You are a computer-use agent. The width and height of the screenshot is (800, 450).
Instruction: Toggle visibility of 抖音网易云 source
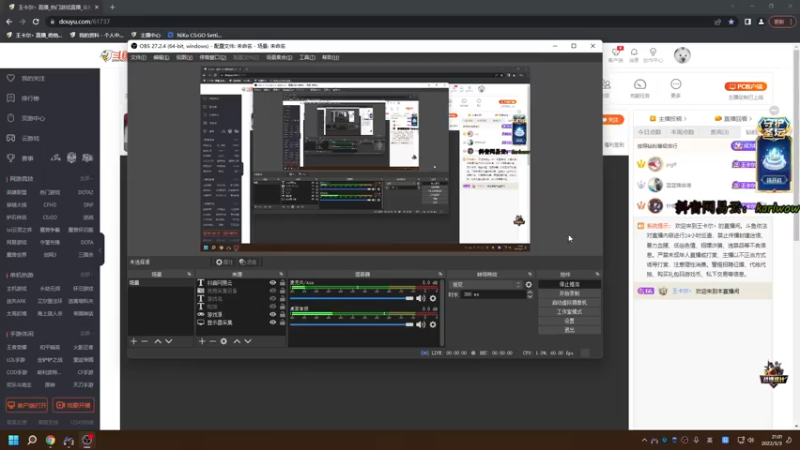(x=272, y=283)
